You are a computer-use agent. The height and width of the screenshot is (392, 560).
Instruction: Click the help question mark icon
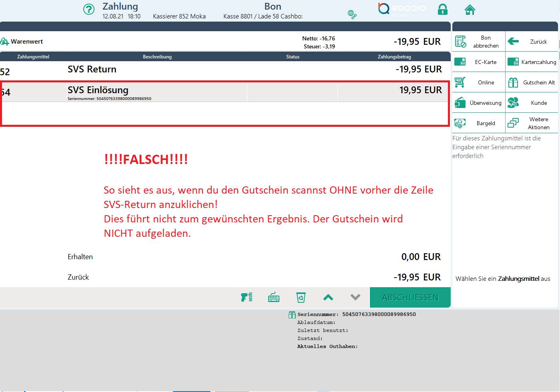(x=88, y=9)
